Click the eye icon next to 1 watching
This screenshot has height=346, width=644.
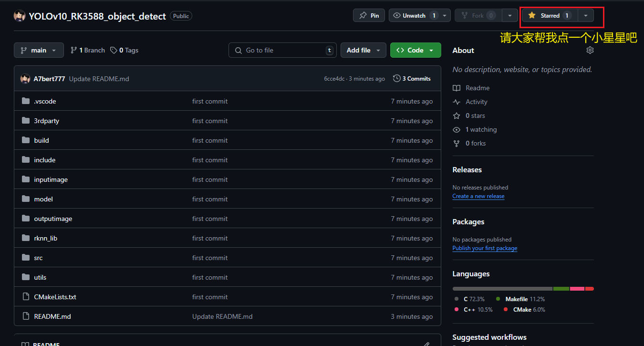(457, 129)
